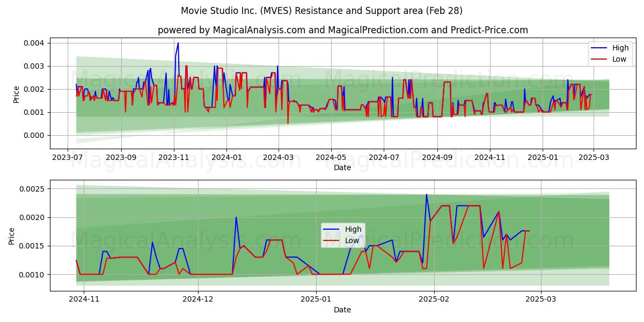
Task: Click the '2024-03' x-axis label
Action: coord(278,158)
